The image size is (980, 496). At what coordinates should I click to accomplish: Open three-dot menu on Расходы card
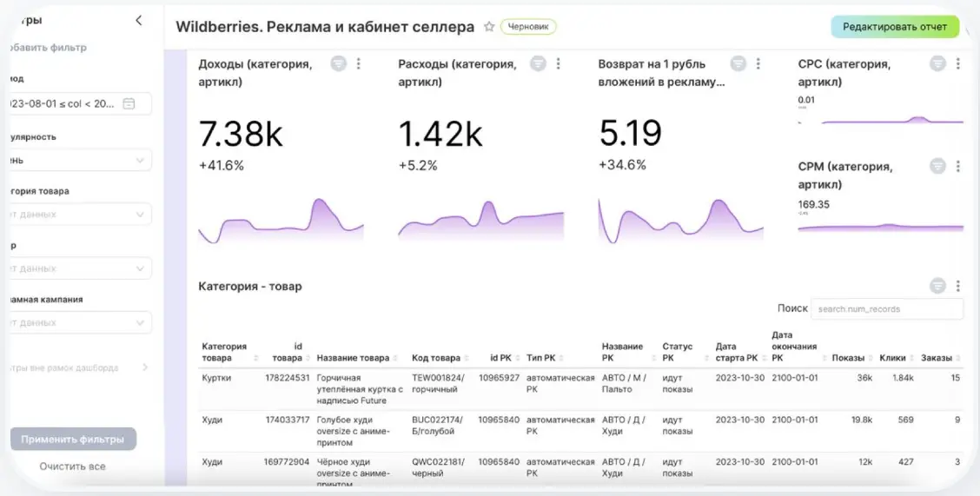click(558, 63)
